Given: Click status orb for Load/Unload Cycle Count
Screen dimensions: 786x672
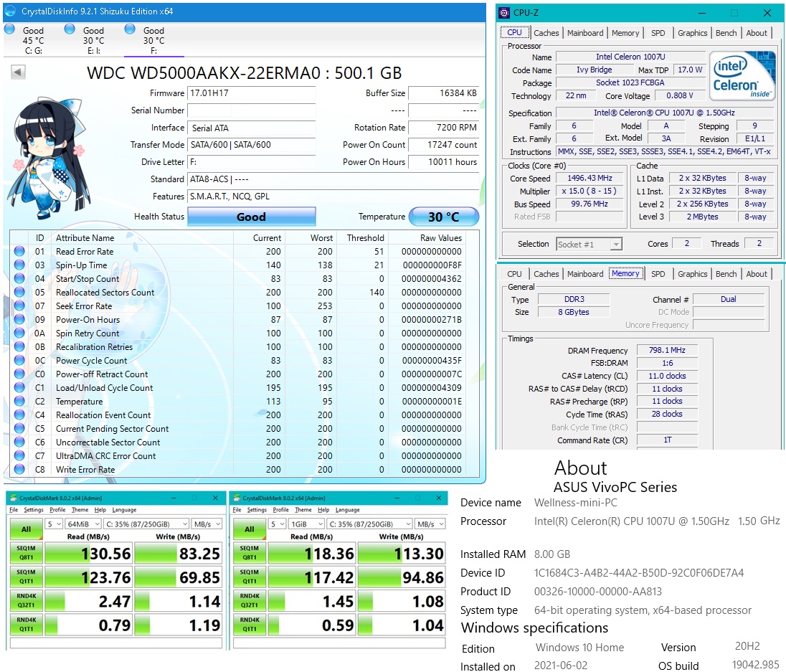Looking at the screenshot, I should click(x=19, y=387).
